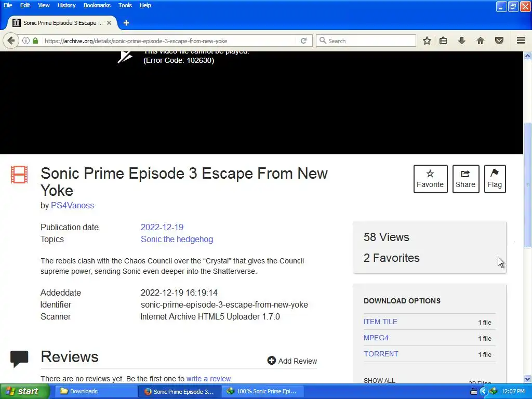Image resolution: width=532 pixels, height=399 pixels.
Task: Click the broken play icon in player
Action: pyautogui.click(x=125, y=56)
